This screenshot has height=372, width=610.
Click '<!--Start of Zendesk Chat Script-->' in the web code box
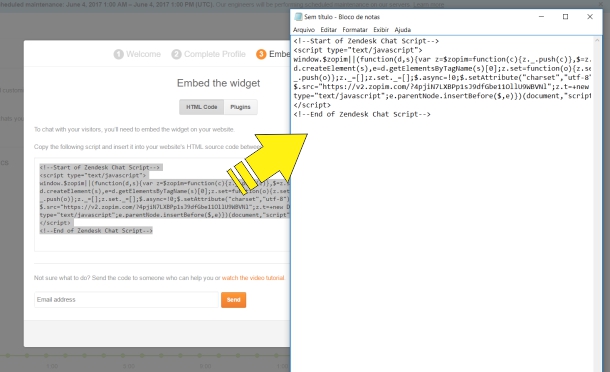click(x=100, y=167)
